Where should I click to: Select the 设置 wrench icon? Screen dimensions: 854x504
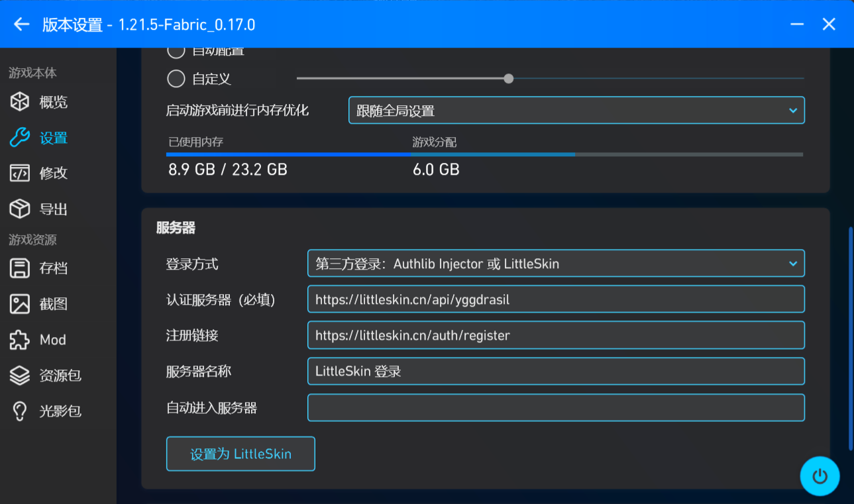pos(19,138)
